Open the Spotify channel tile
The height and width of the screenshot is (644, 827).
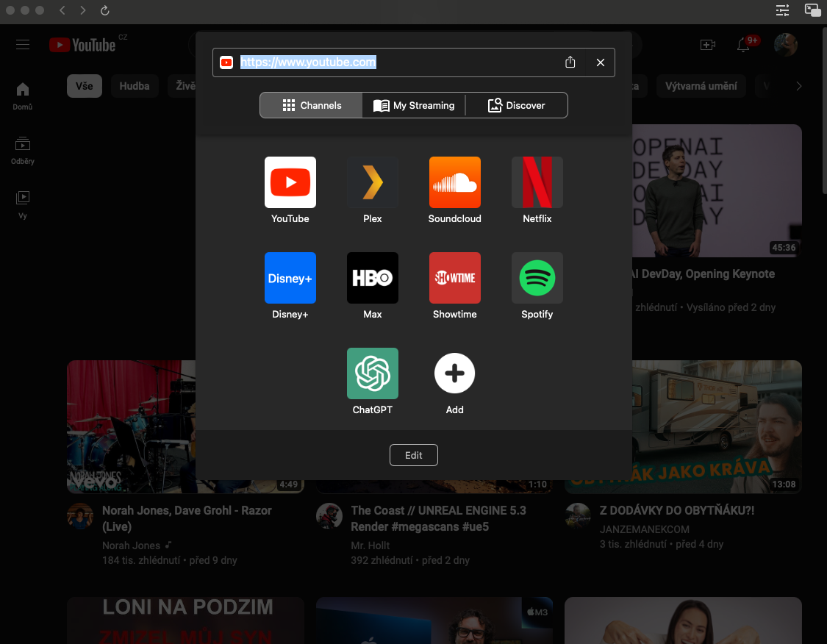(537, 278)
